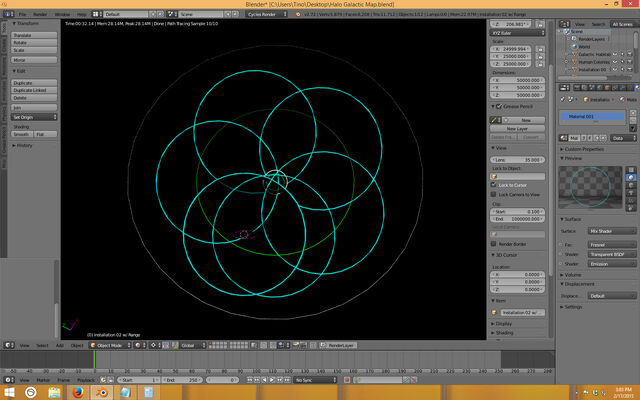Viewport: 640px width, 400px height.
Task: Click the material browse icon beside Mat
Action: coord(564,138)
